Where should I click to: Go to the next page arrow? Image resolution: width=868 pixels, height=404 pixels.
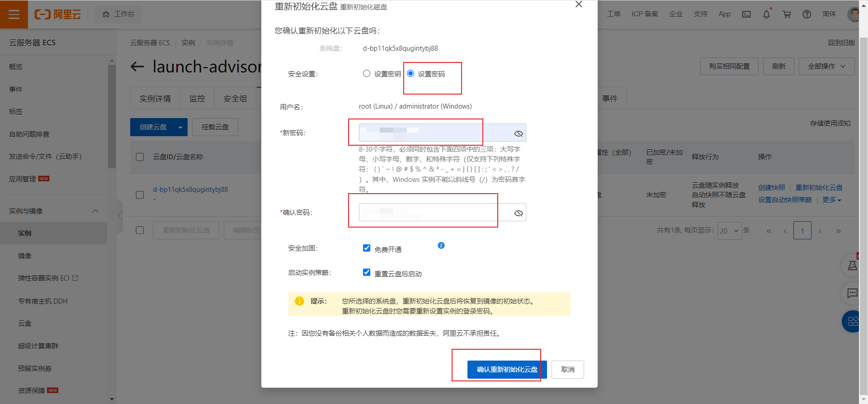[x=820, y=231]
